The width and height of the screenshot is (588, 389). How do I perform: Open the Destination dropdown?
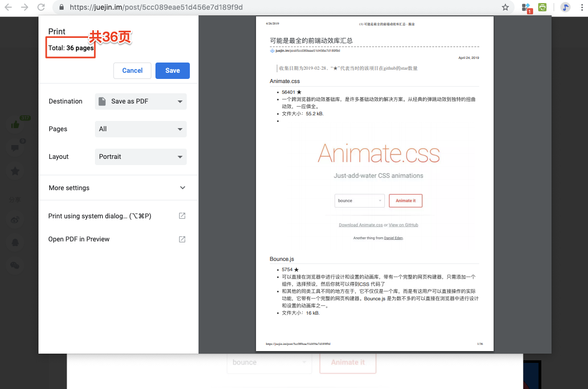(x=140, y=101)
